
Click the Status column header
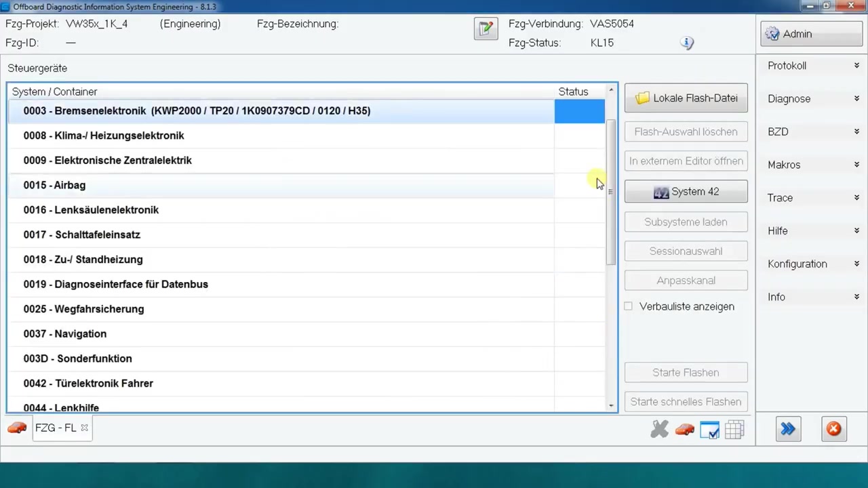pos(580,91)
